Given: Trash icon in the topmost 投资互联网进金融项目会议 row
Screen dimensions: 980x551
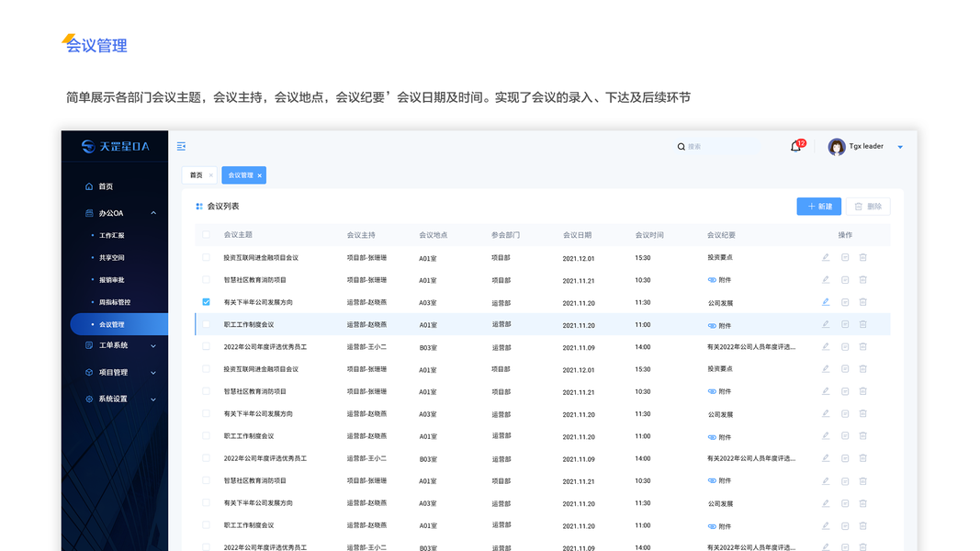Looking at the screenshot, I should pos(863,257).
